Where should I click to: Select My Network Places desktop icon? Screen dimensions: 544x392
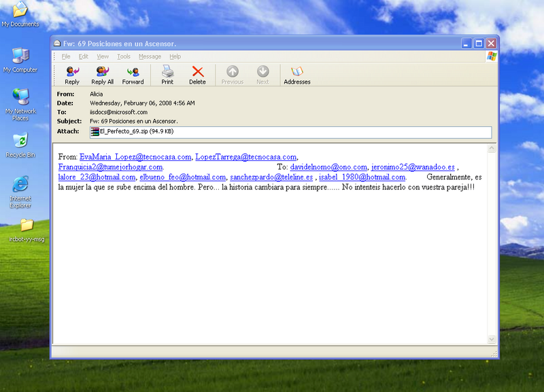[x=20, y=96]
